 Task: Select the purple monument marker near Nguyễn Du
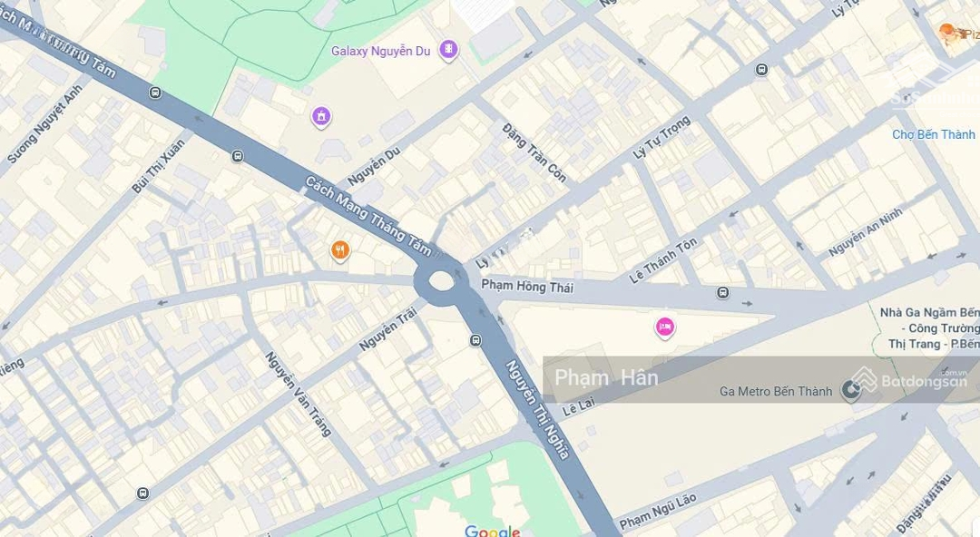(321, 116)
